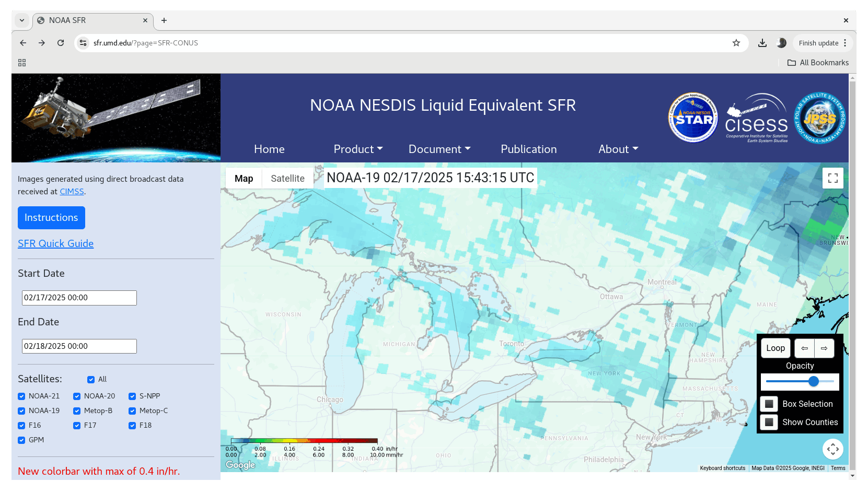Uncheck the S-NPP satellite
The width and height of the screenshot is (868, 493).
click(x=132, y=396)
